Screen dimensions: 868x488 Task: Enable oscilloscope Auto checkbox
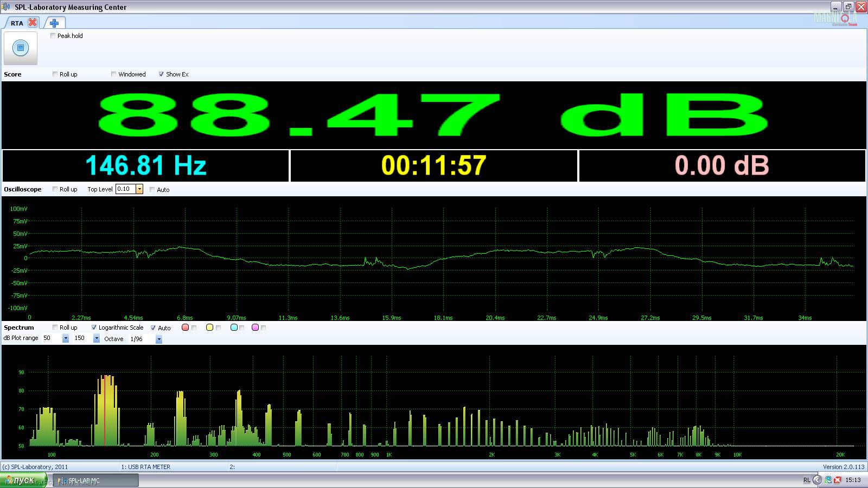pyautogui.click(x=152, y=190)
